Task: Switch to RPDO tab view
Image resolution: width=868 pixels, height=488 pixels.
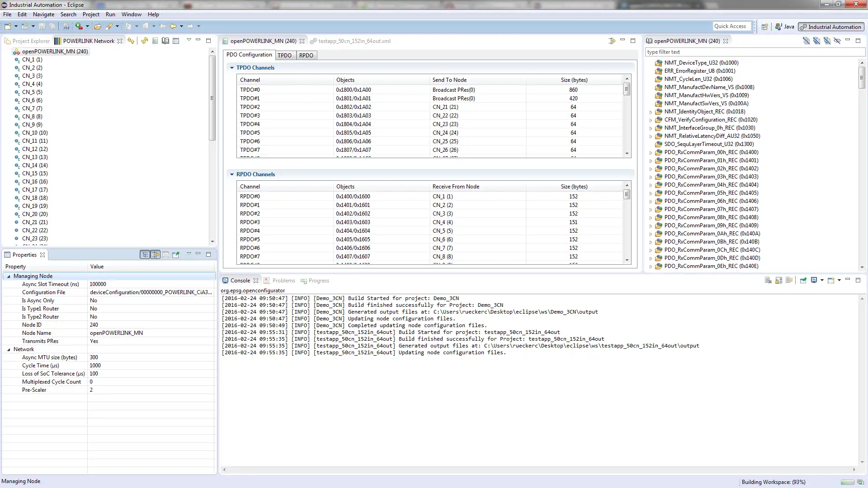Action: coord(306,55)
